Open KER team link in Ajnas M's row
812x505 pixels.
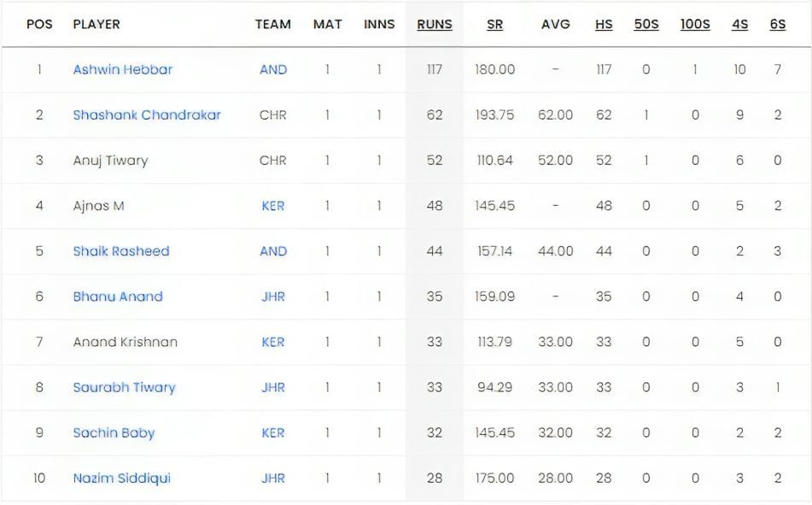pyautogui.click(x=273, y=206)
